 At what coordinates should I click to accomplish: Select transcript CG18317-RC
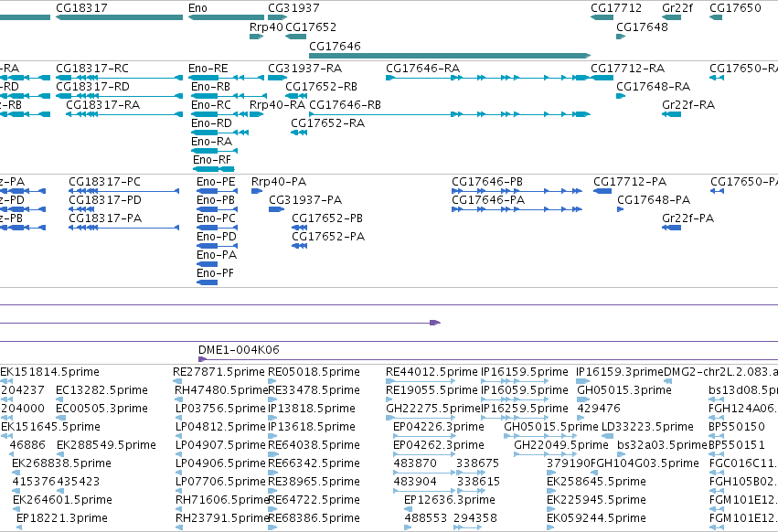pos(92,68)
